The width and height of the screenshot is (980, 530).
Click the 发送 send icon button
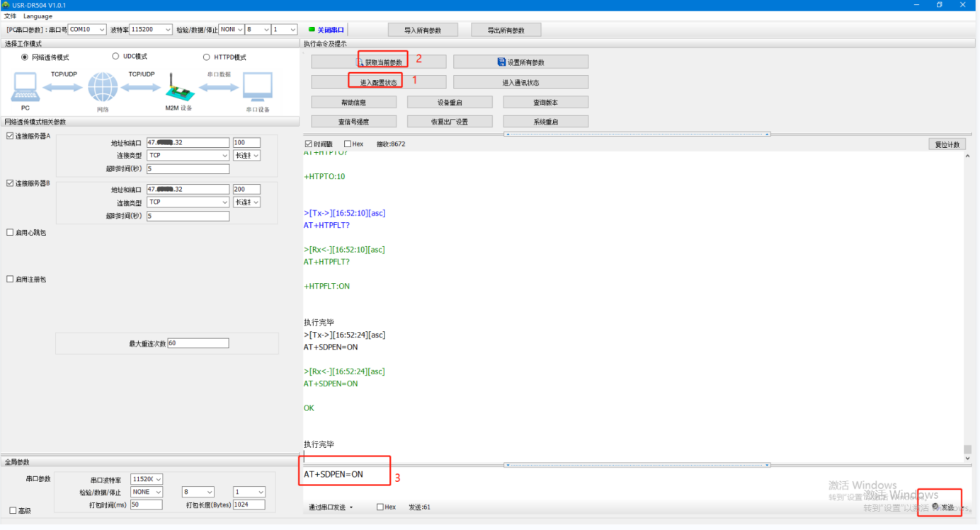pos(936,507)
